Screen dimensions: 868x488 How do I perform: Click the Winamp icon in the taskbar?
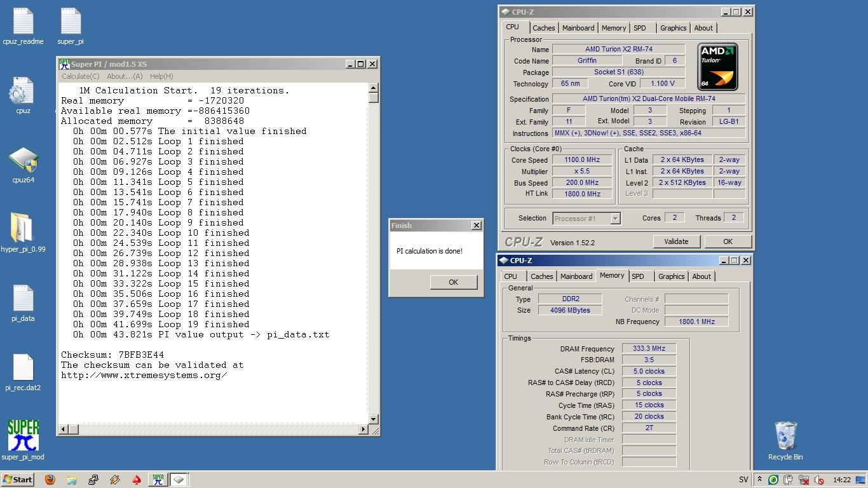115,480
